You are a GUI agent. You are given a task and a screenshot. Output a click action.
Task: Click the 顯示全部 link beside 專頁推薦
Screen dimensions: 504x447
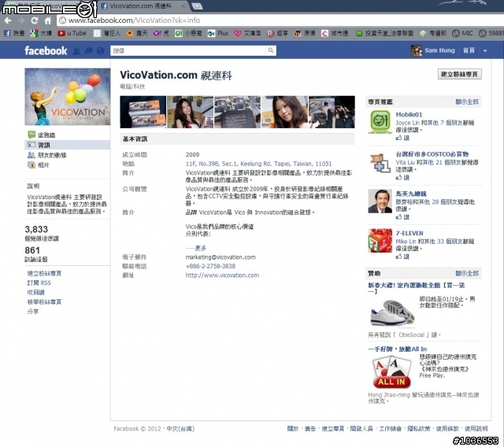pos(467,102)
